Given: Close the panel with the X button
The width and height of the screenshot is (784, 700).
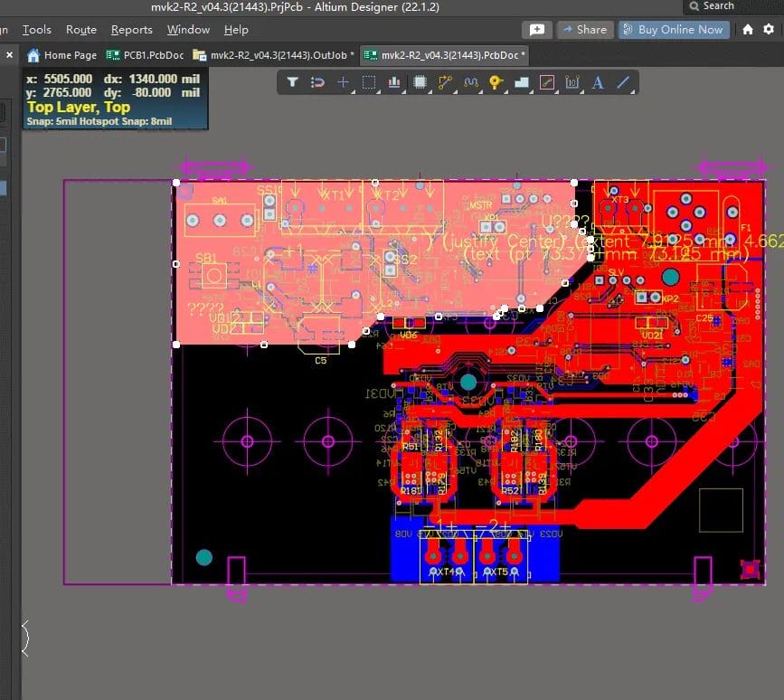Looking at the screenshot, I should 10,55.
